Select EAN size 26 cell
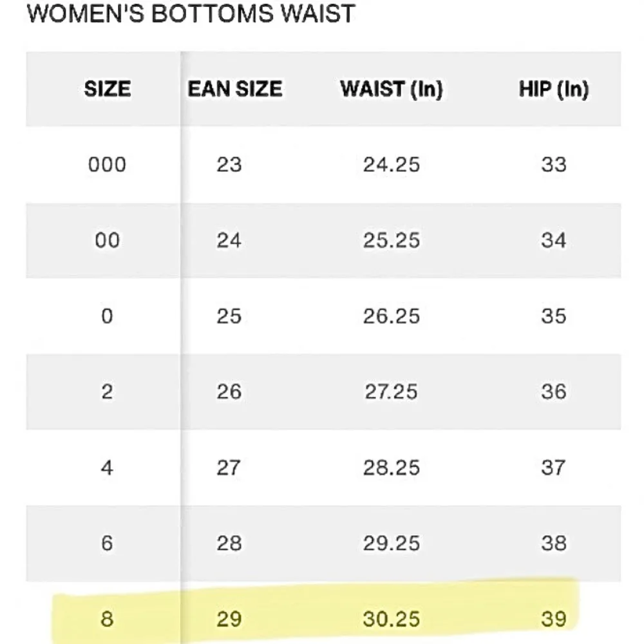 tap(229, 392)
